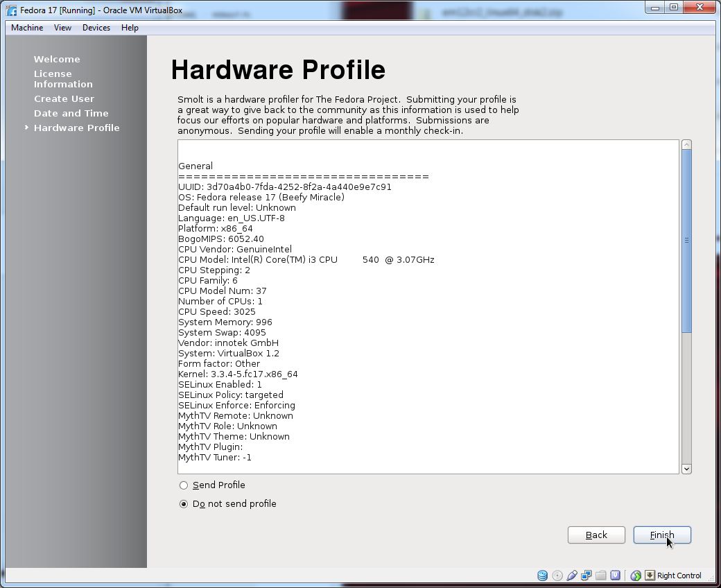Click the Hardware Profile page heading
Viewport: 721px width, 588px height.
[278, 70]
